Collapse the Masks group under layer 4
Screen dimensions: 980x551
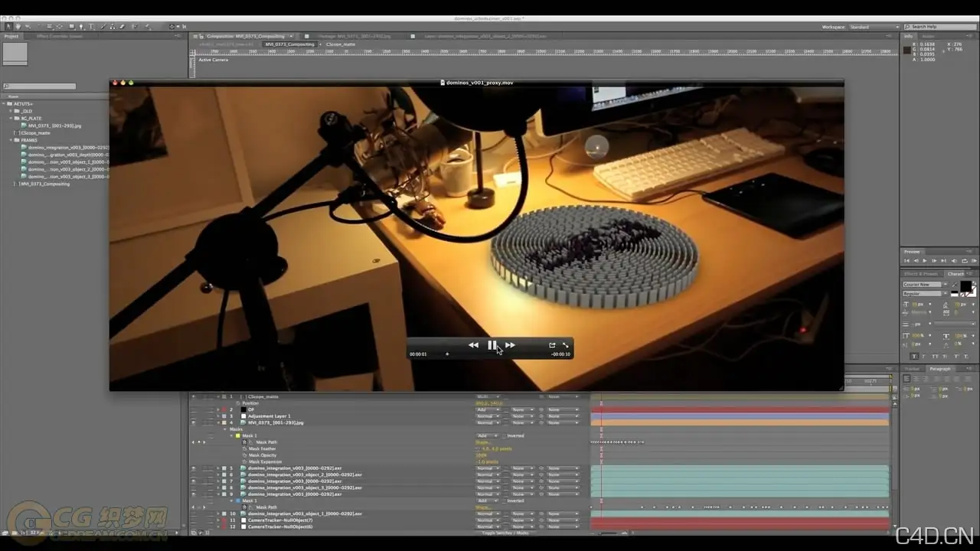point(226,429)
